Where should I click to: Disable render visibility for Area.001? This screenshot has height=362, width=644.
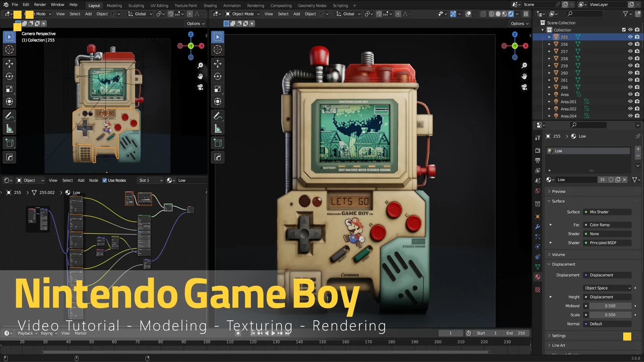(x=637, y=102)
